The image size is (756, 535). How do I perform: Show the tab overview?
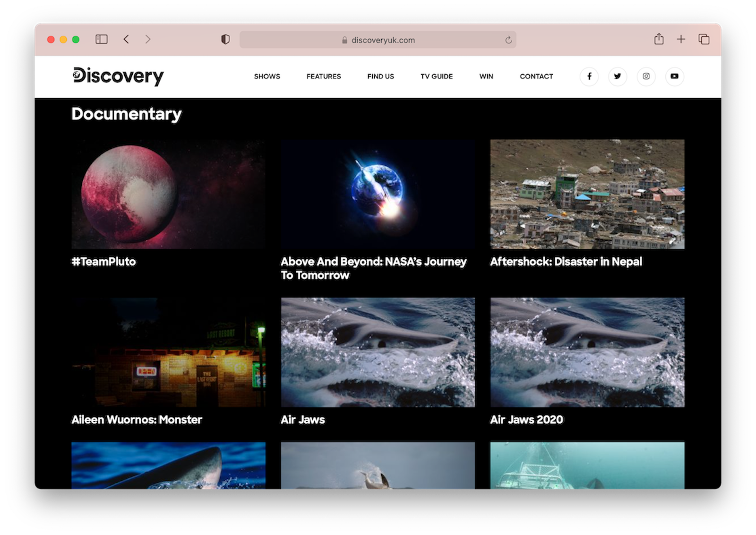704,40
